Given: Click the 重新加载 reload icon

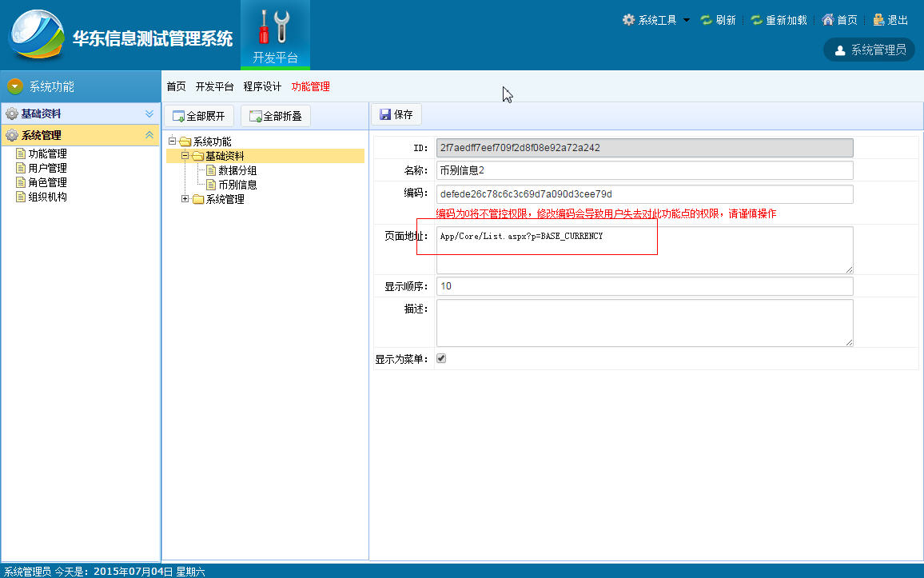Looking at the screenshot, I should (757, 20).
